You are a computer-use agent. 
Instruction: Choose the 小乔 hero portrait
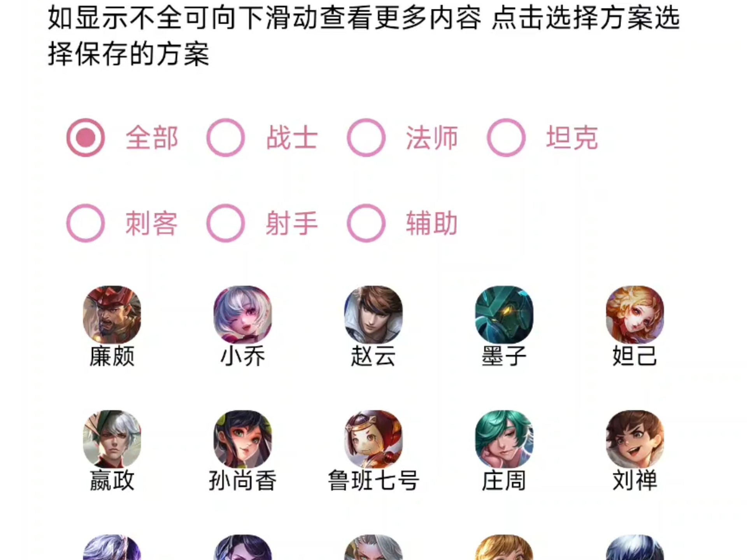243,315
